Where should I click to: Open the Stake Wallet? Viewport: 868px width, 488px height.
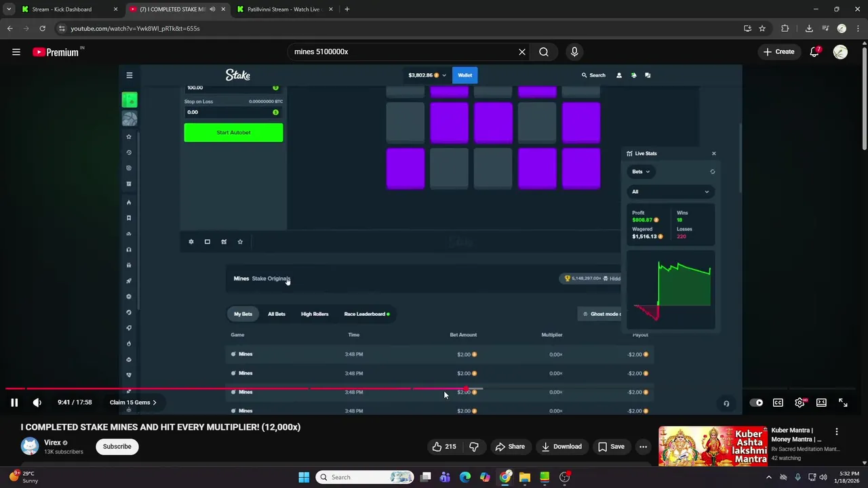coord(465,75)
